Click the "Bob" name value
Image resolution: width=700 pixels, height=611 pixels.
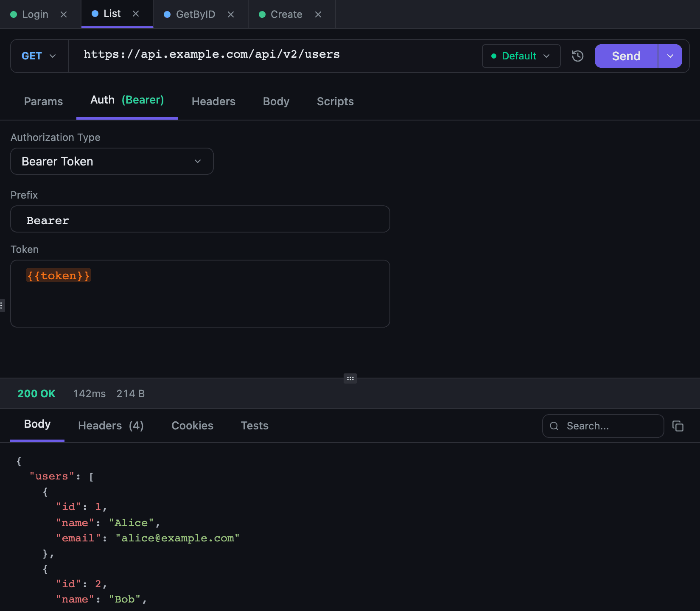[x=125, y=599]
